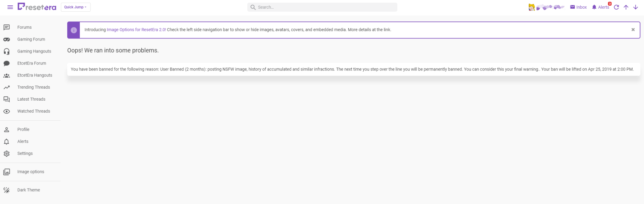Click the notice info icon
The image size is (644, 204).
pos(74,30)
